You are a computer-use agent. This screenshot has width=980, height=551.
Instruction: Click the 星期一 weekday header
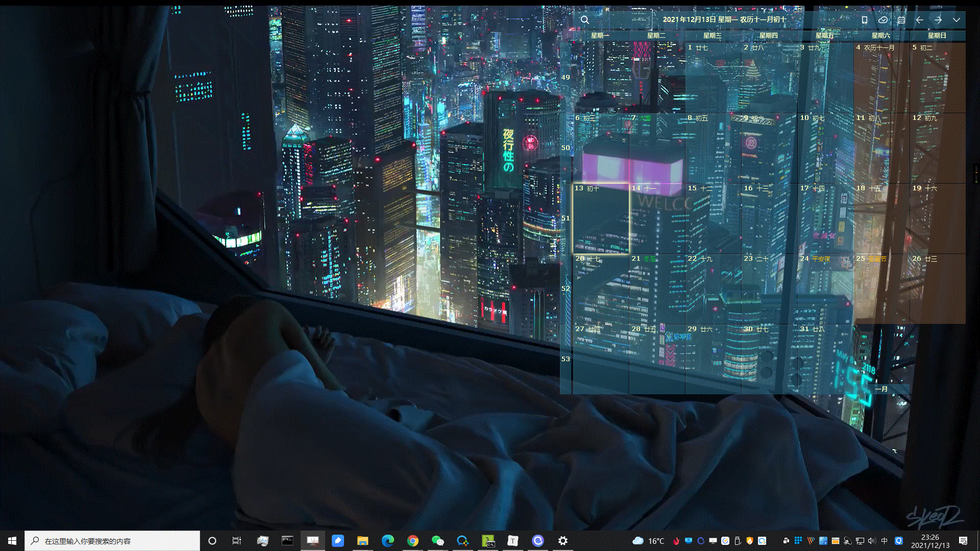(x=600, y=35)
